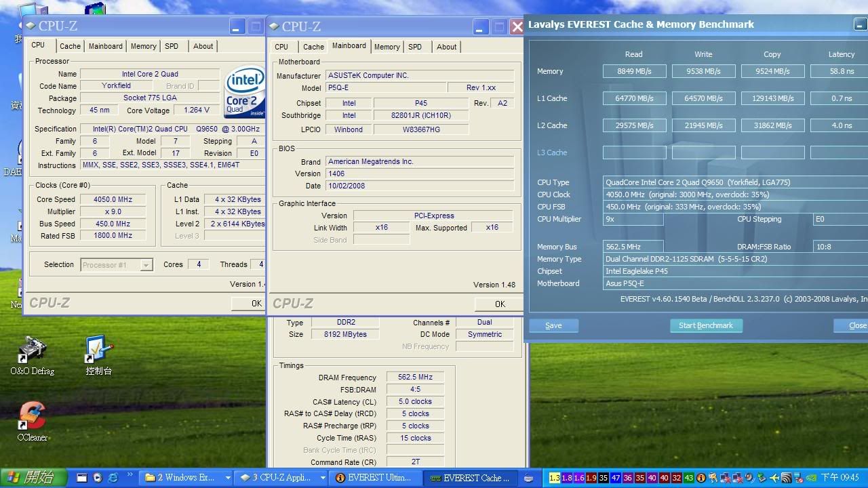
Task: Click the Rated FSB 1800.0 MHz field
Action: 113,235
